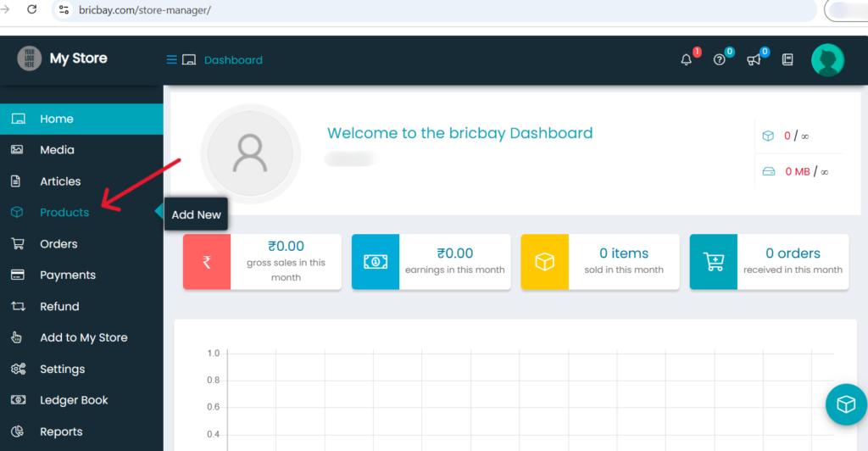Open Settings from the sidebar
Viewport: 868px width, 451px height.
62,370
